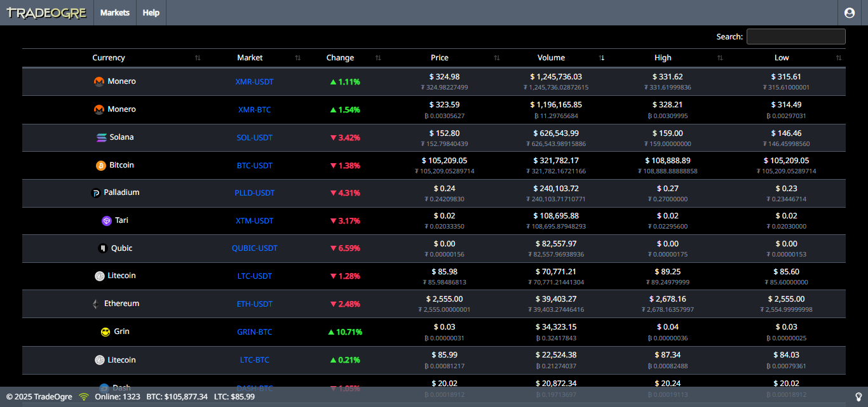Open the SOL-USDT market link
This screenshot has width=868, height=407.
click(x=255, y=138)
